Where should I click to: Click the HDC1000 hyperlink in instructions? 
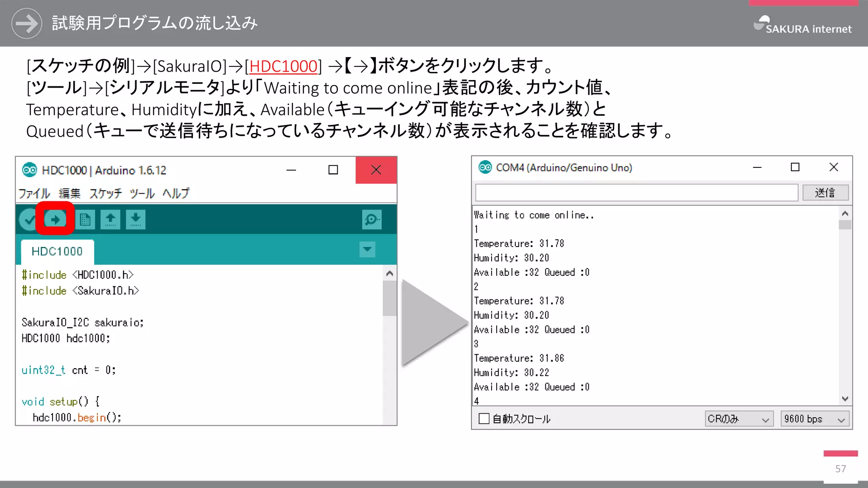pos(283,67)
